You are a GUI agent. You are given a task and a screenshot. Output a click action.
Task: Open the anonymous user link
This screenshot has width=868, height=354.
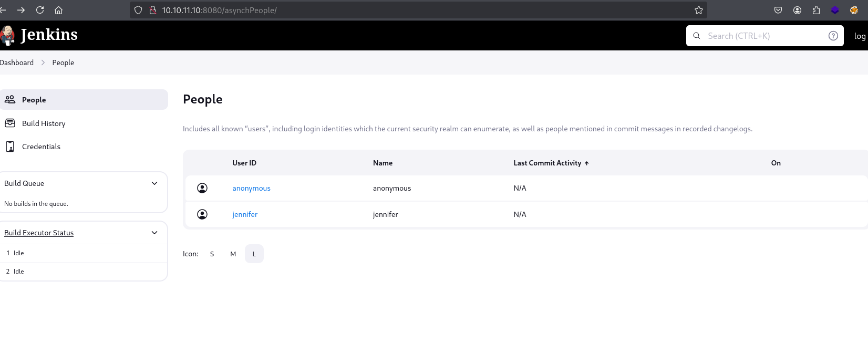tap(251, 188)
